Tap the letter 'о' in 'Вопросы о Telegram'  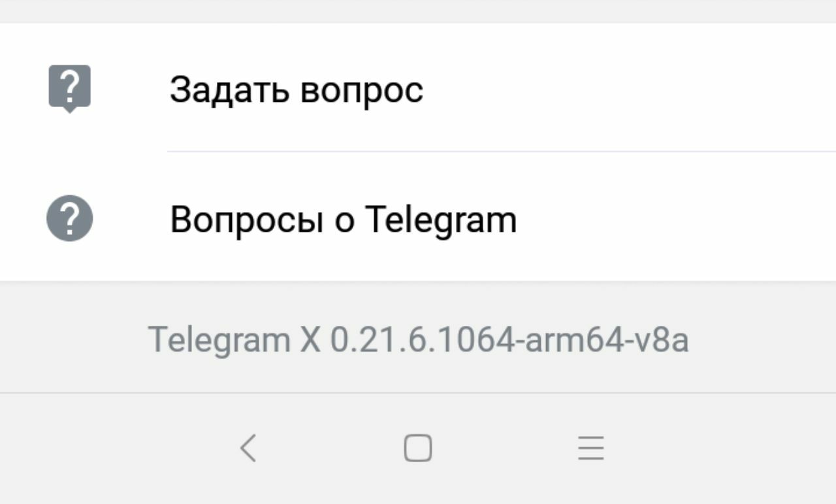(x=344, y=223)
